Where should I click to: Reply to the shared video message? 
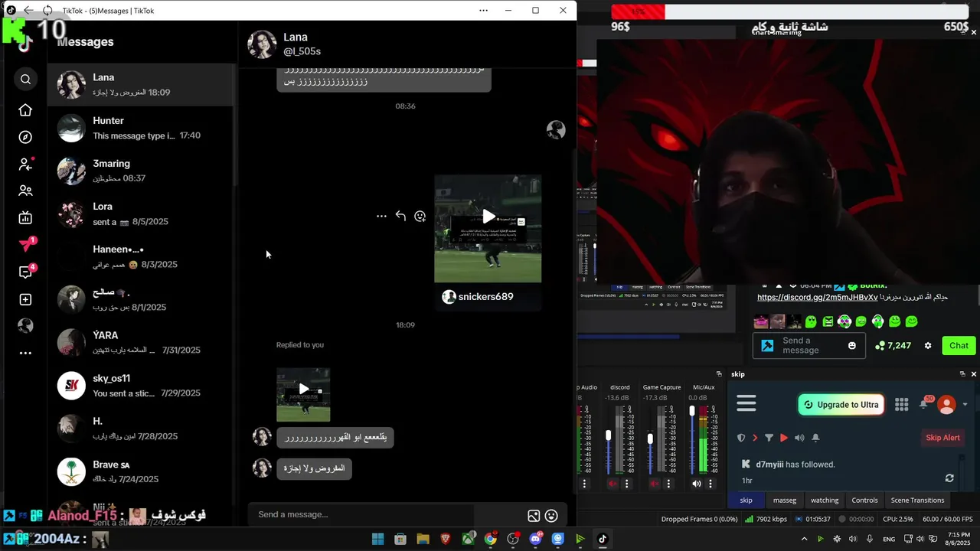tap(400, 217)
